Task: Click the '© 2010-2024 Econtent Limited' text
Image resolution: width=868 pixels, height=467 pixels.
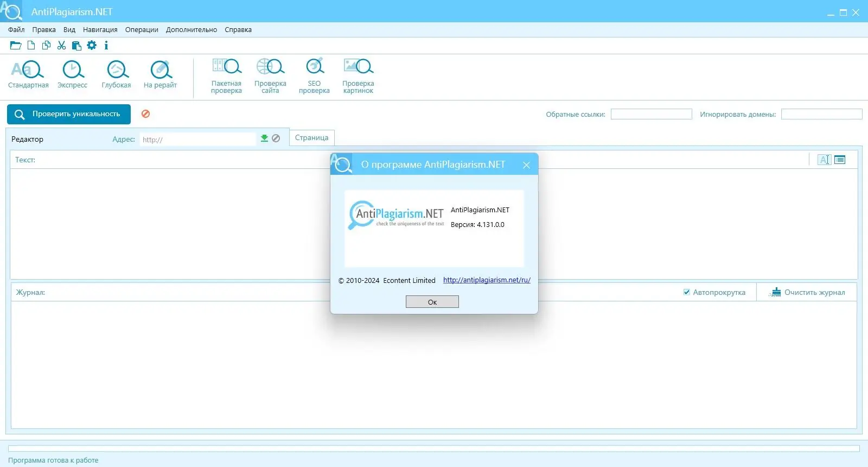Action: (x=387, y=281)
